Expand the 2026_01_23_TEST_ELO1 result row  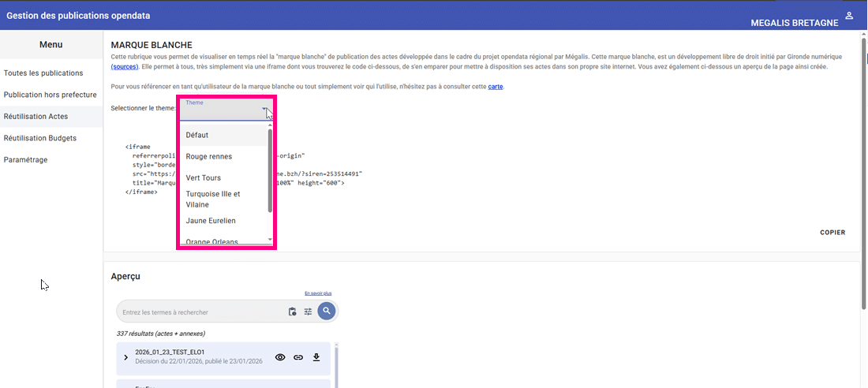coord(125,357)
